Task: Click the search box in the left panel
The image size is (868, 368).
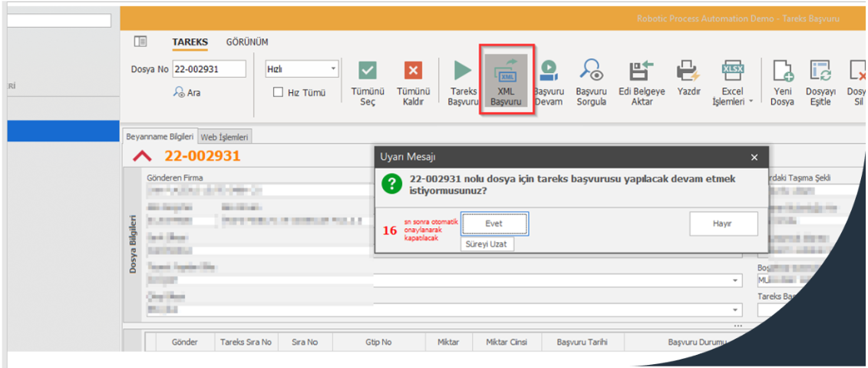Action: (x=59, y=21)
